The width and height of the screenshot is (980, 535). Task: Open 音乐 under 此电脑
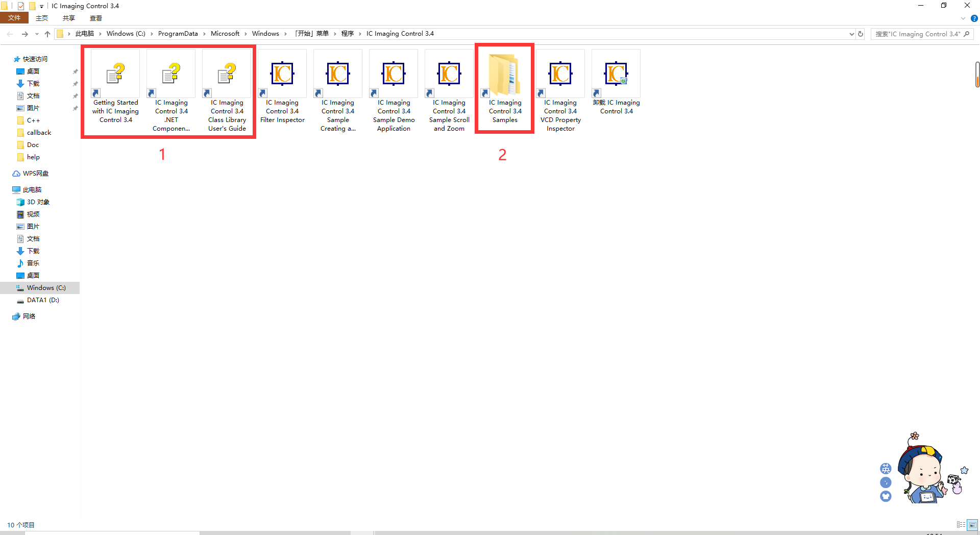pos(33,263)
